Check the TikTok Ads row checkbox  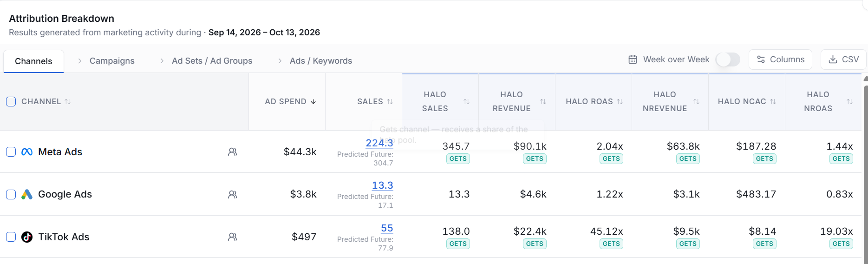(11, 237)
